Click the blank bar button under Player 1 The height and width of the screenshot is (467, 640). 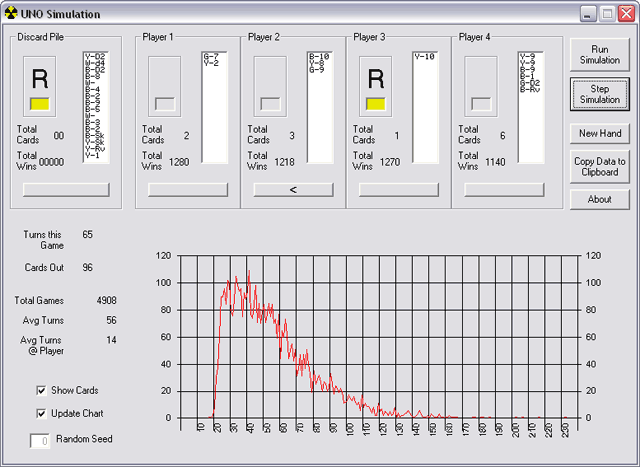pos(188,190)
